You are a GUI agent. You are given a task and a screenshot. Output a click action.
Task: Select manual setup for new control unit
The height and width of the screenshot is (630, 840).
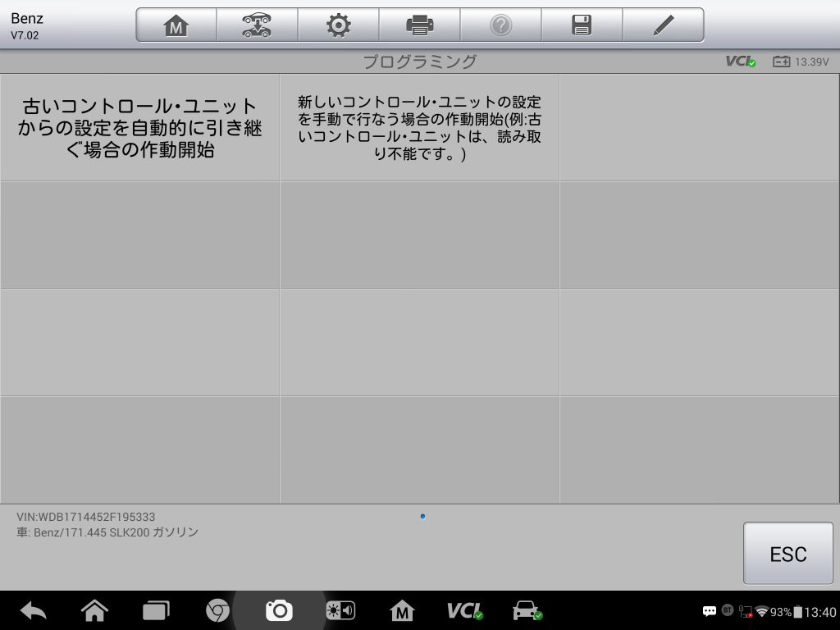coord(419,128)
